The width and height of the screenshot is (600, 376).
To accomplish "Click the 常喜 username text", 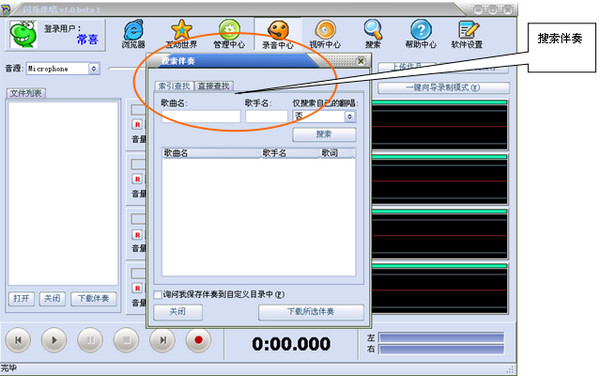I will tap(88, 39).
